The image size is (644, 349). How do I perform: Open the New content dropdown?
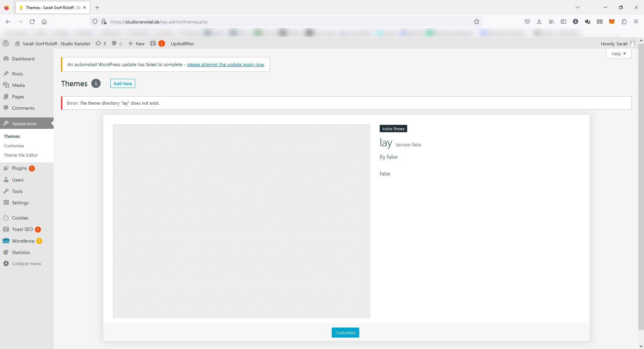[x=137, y=44]
